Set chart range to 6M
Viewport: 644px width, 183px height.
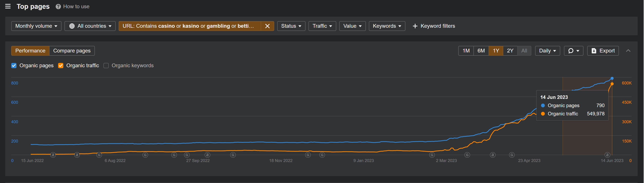tap(481, 51)
